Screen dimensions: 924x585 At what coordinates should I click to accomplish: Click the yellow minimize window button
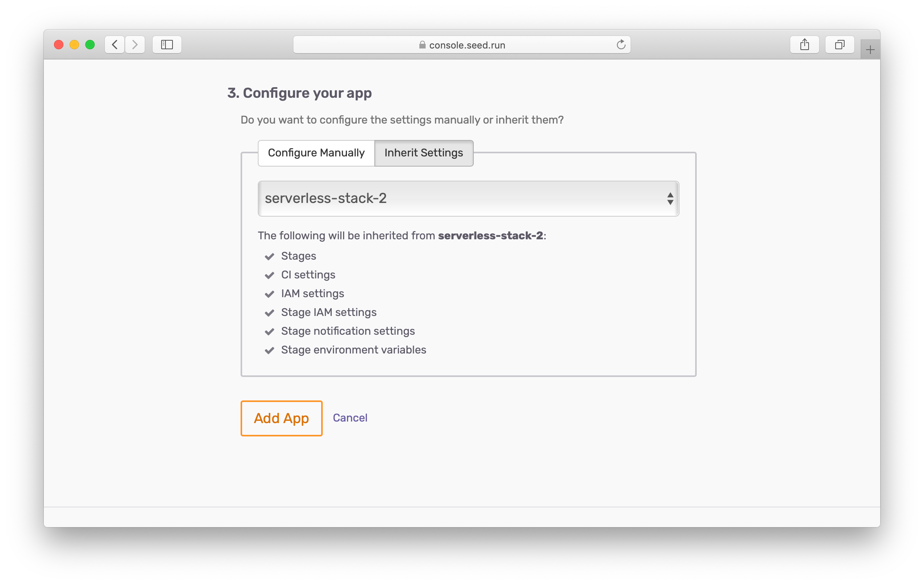74,45
